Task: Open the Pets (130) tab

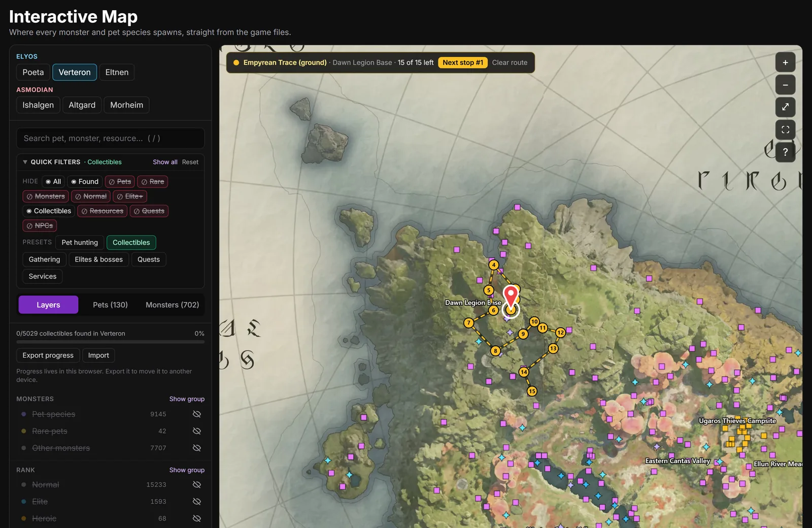Action: 110,305
